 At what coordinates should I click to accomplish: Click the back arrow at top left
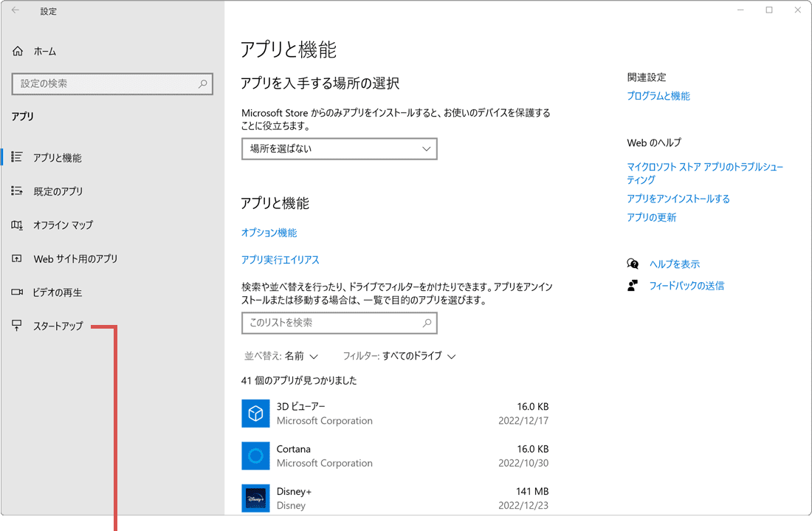tap(16, 10)
